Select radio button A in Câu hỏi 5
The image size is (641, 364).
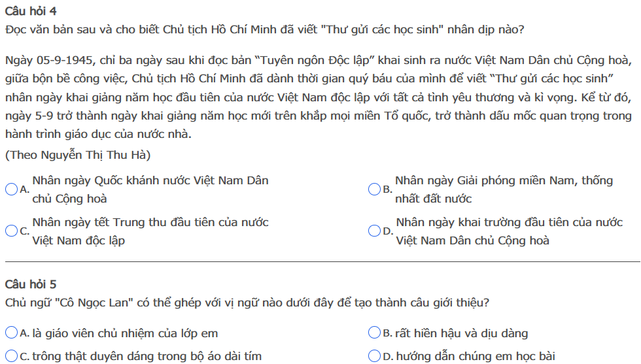(12, 333)
